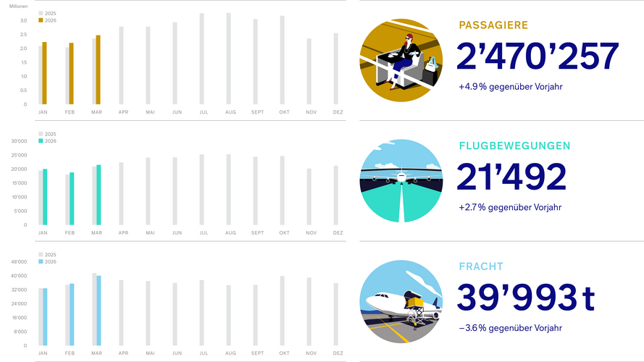Click the gray July bar in passenger chart
Screen dimensions: 644x362
coord(201,59)
